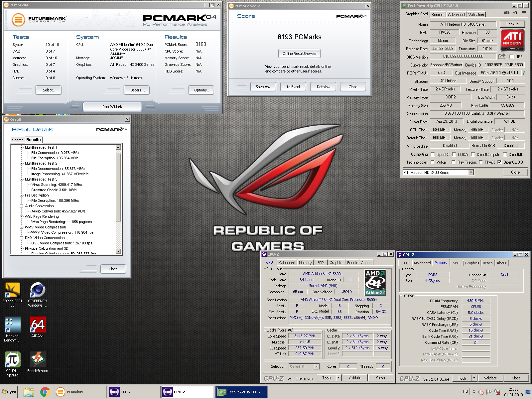The height and width of the screenshot is (399, 532).
Task: Toggle the PhysX checkbox
Action: pyautogui.click(x=480, y=162)
